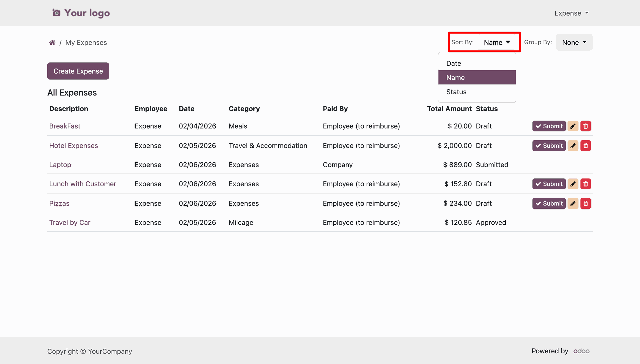Delete the Hotel Expenses row
This screenshot has width=640, height=364.
pos(585,146)
